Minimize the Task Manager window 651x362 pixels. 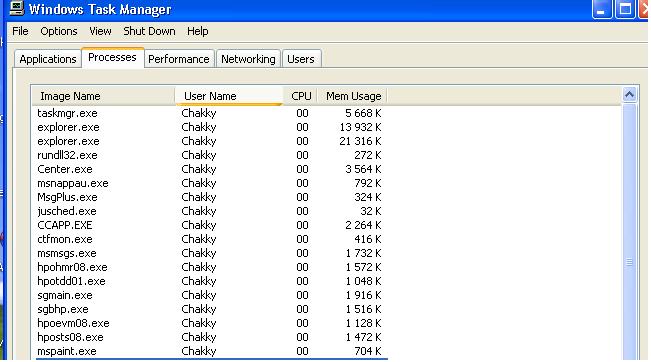coord(602,9)
